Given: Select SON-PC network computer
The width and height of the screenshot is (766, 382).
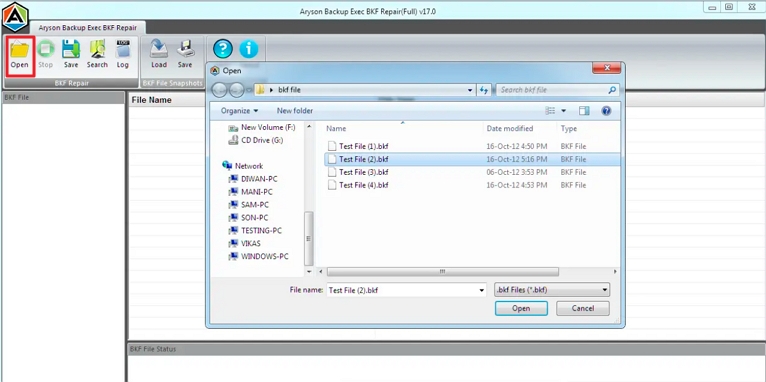Looking at the screenshot, I should [248, 218].
